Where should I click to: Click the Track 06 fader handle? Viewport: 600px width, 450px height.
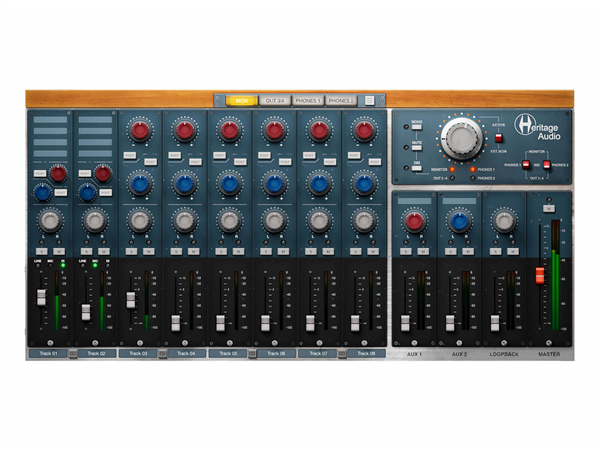(265, 321)
